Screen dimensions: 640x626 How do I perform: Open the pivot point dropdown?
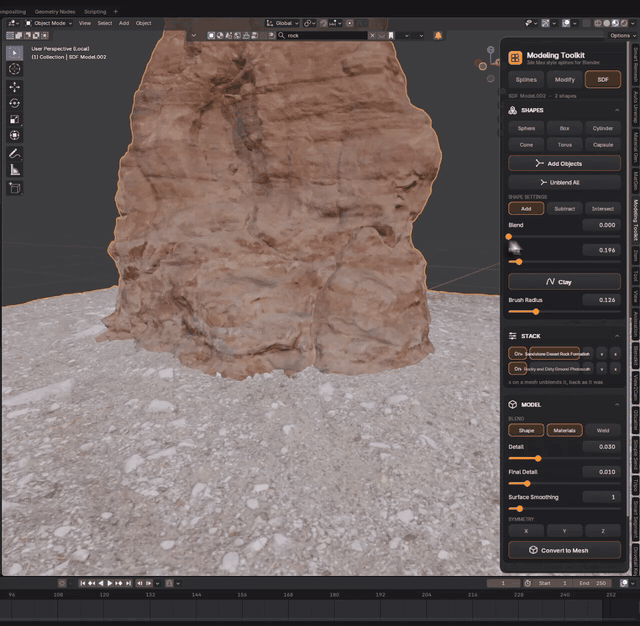[310, 23]
